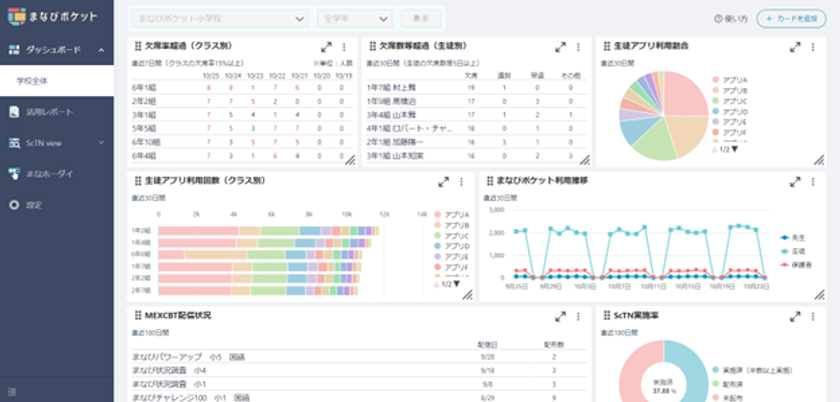This screenshot has width=840, height=402.
Task: Open the 全学年 grade dropdown
Action: click(x=355, y=19)
